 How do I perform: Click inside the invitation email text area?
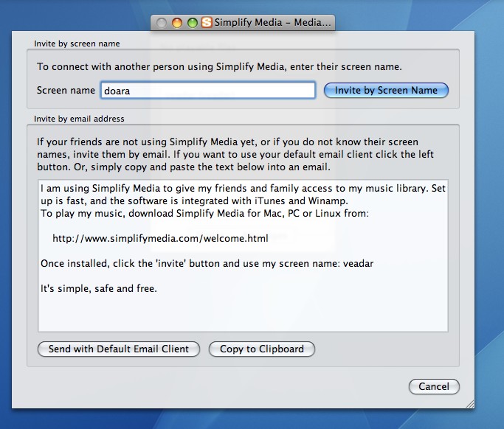point(243,256)
